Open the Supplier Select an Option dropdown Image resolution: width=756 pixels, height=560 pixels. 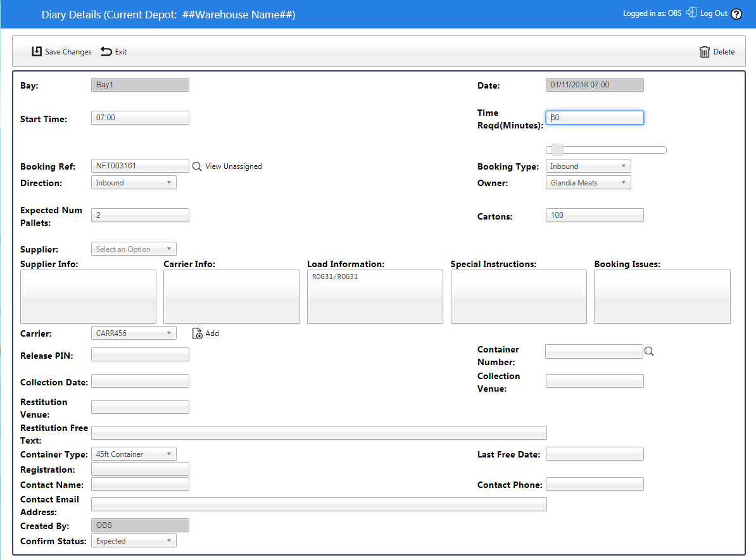tap(134, 249)
